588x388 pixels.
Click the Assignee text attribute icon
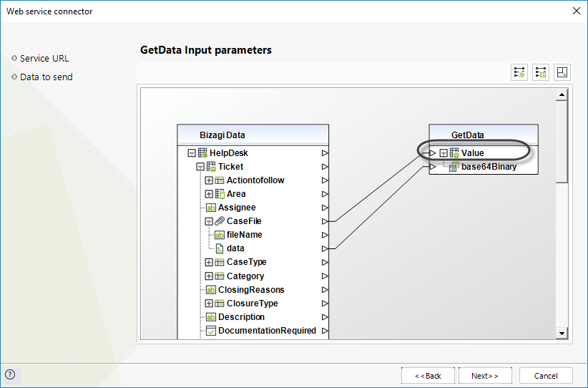coord(211,208)
